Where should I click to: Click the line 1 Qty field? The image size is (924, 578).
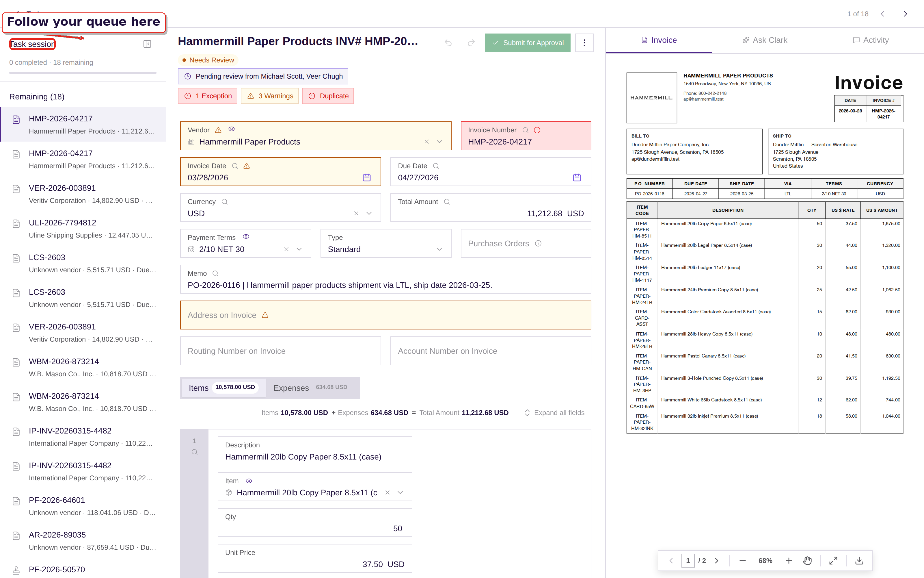coord(315,523)
